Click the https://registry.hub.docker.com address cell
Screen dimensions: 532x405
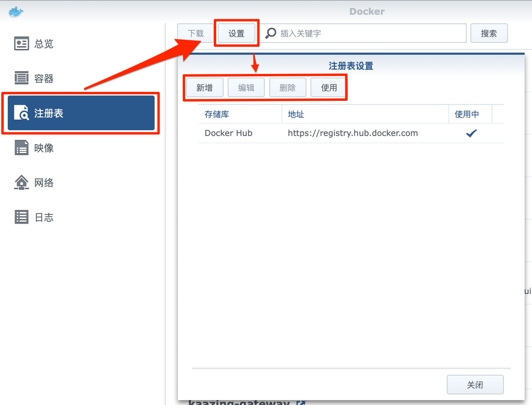(x=353, y=133)
